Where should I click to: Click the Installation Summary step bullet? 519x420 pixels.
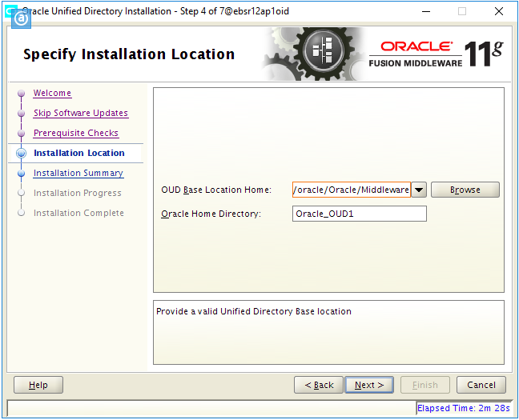(x=21, y=174)
